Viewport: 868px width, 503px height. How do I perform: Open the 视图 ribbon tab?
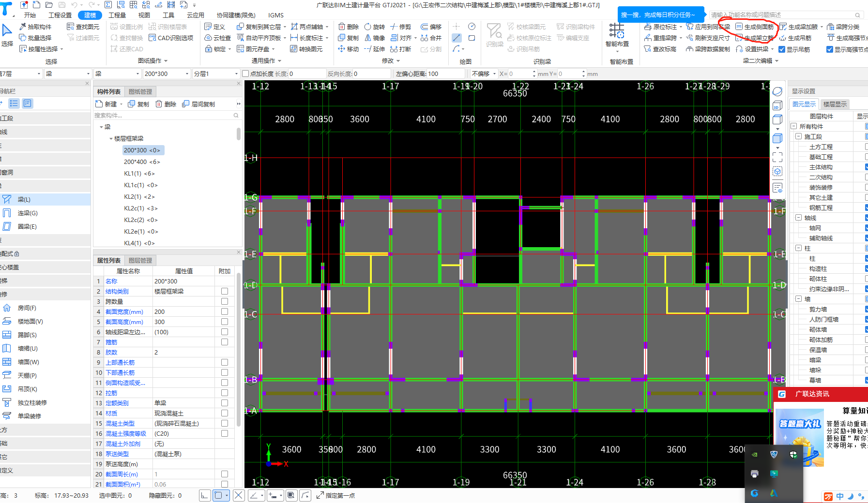click(144, 15)
